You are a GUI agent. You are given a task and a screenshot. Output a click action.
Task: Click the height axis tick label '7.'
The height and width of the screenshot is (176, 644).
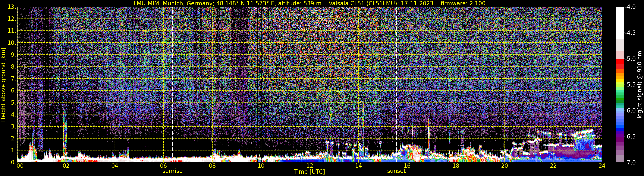point(13,79)
